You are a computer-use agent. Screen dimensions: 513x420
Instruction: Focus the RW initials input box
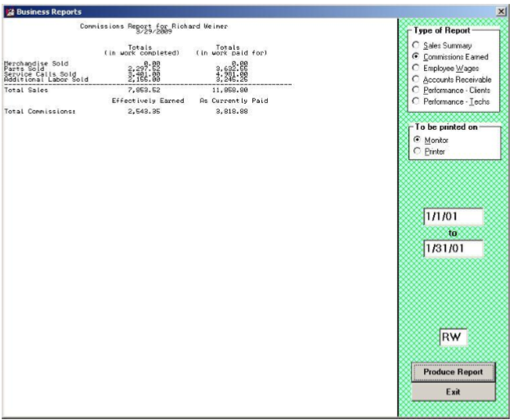pos(452,336)
